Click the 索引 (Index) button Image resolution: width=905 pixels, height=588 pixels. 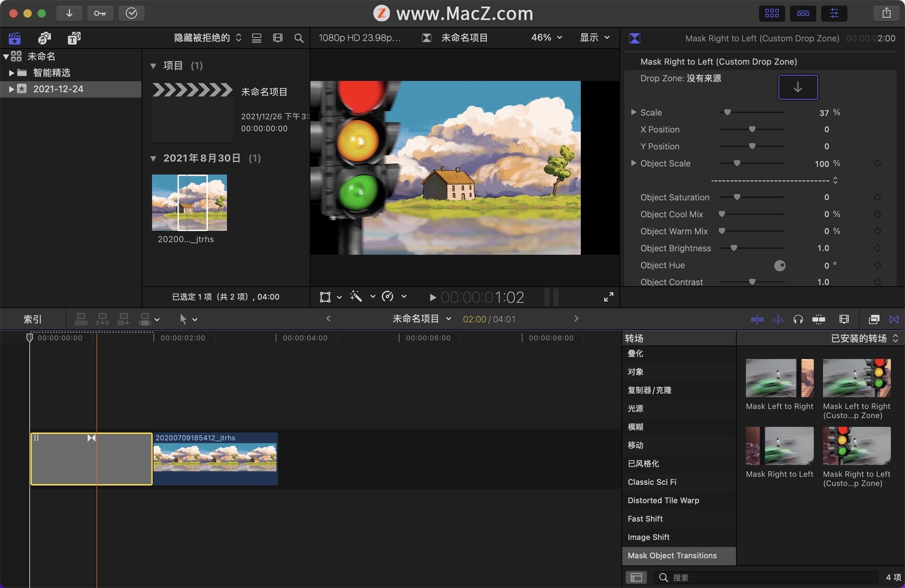pos(32,319)
